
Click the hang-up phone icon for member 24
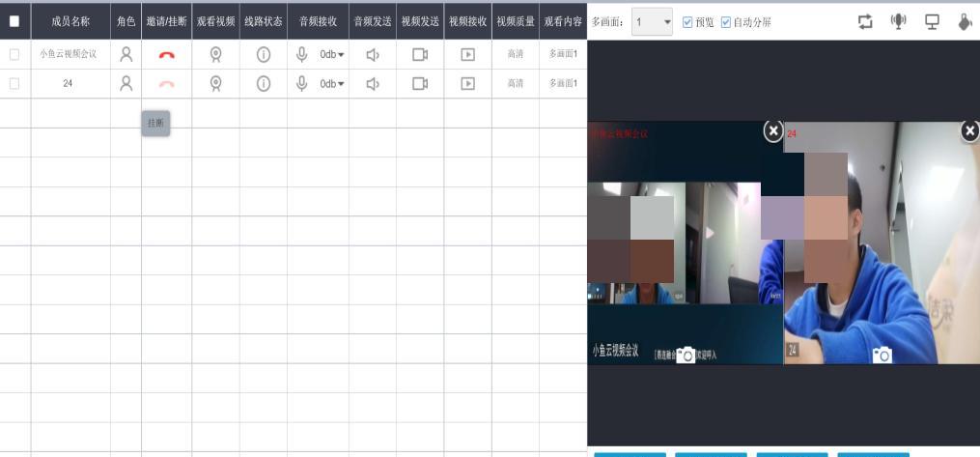click(x=167, y=84)
